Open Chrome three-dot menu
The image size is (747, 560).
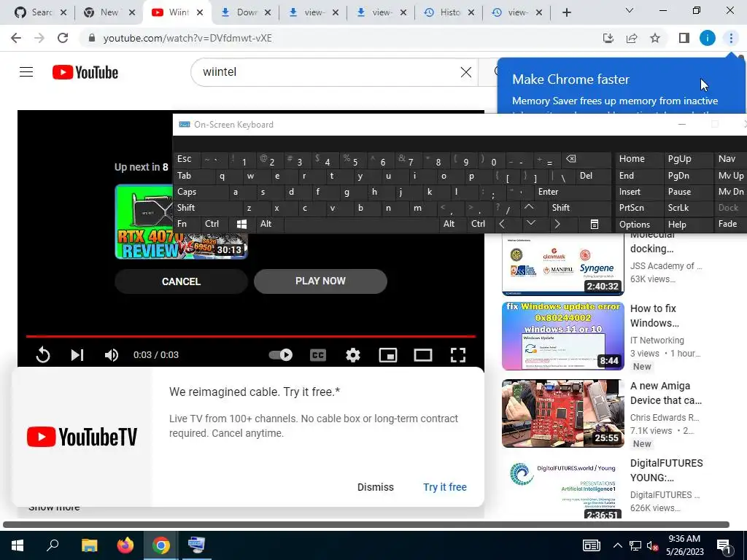tap(731, 38)
